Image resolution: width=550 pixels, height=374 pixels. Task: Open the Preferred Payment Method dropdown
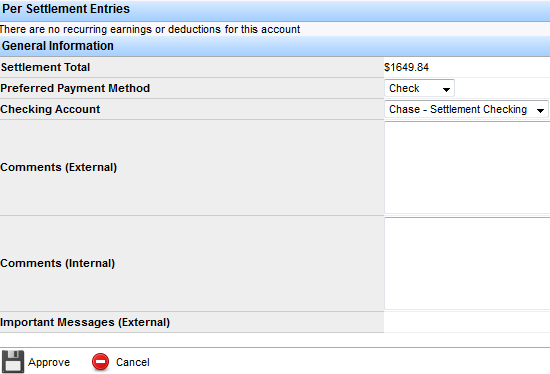tap(420, 88)
